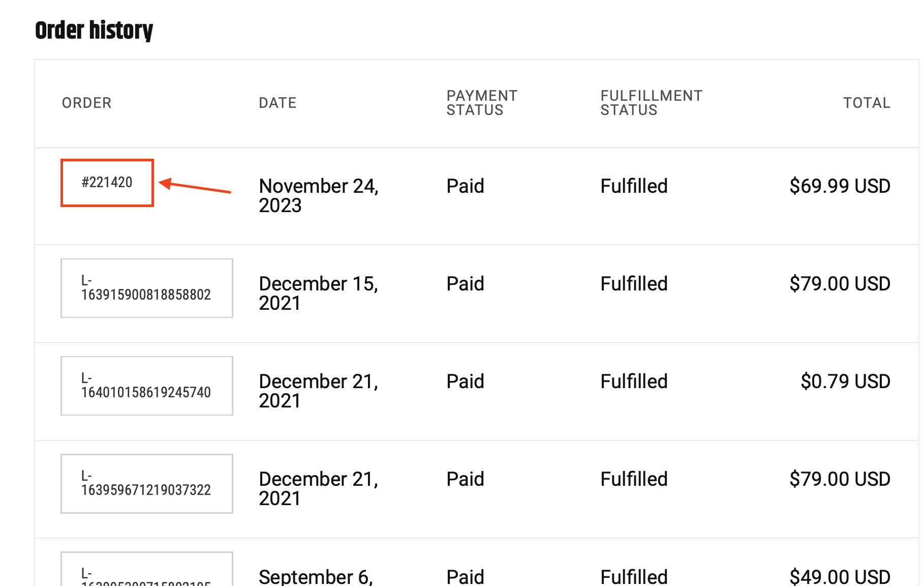Screen dimensions: 924x586
Task: Click Fulfilled status of L-163959671219037322 order
Action: [x=634, y=479]
